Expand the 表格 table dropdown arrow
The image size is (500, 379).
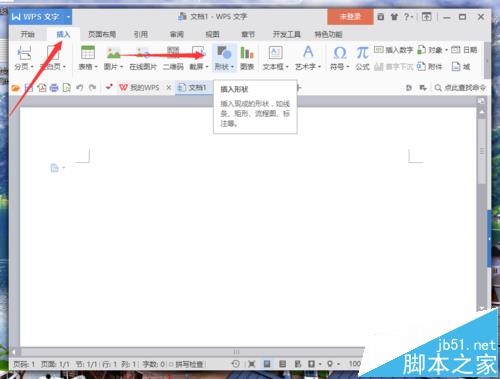click(x=96, y=67)
